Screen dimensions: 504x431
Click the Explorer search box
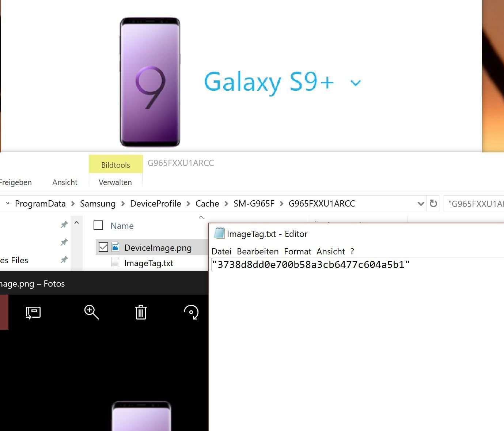tap(474, 204)
